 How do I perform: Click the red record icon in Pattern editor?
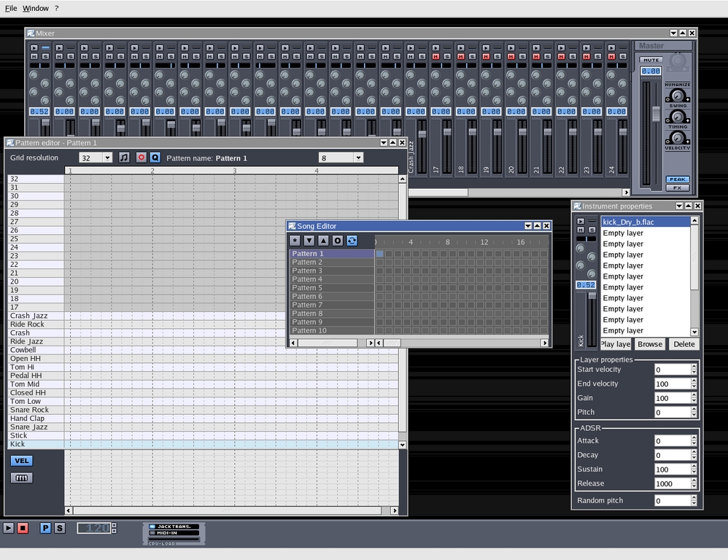click(142, 157)
